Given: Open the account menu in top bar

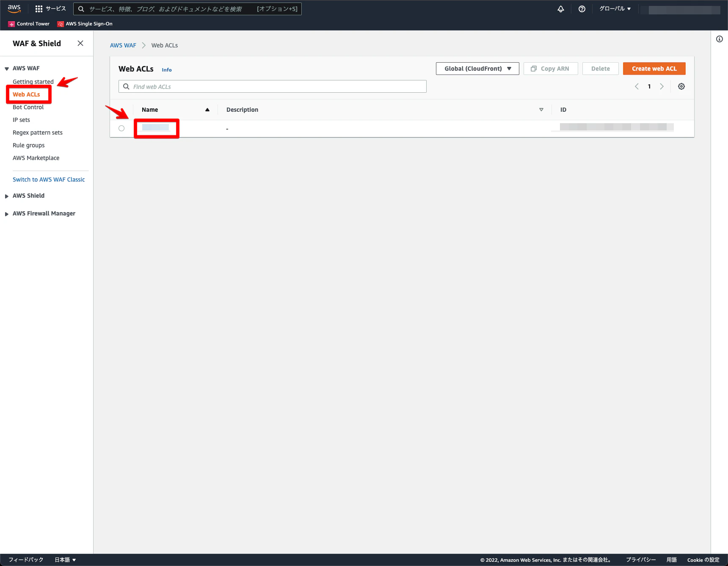Looking at the screenshot, I should [x=681, y=9].
